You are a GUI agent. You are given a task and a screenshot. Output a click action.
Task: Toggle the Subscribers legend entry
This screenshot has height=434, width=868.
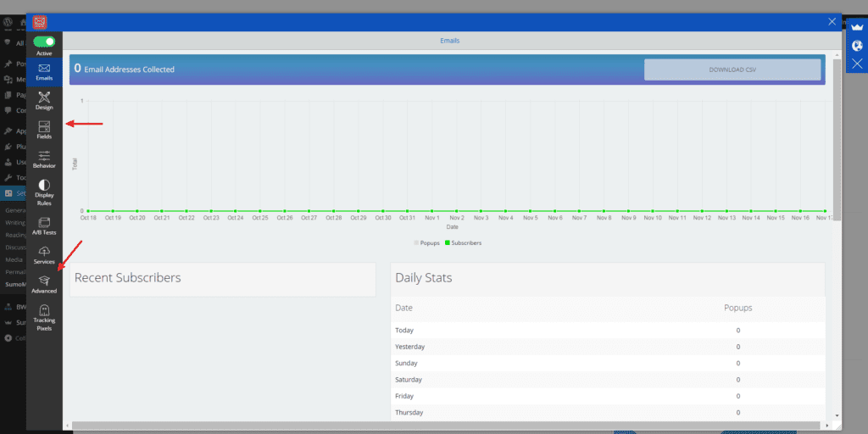463,242
